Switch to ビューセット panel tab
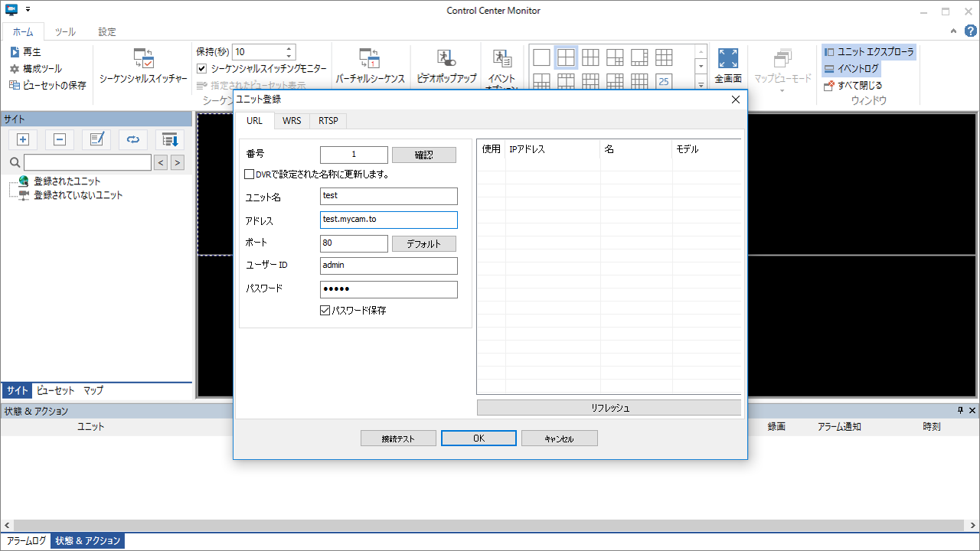Viewport: 980px width, 551px height. pyautogui.click(x=56, y=390)
